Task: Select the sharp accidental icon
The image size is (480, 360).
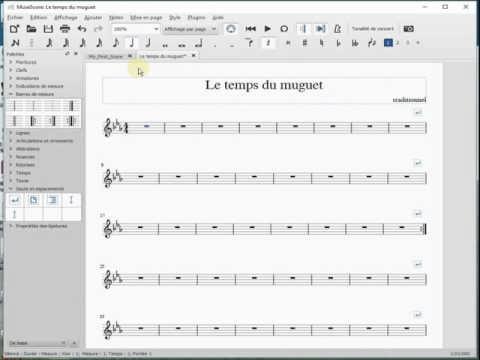Action: pos(305,43)
